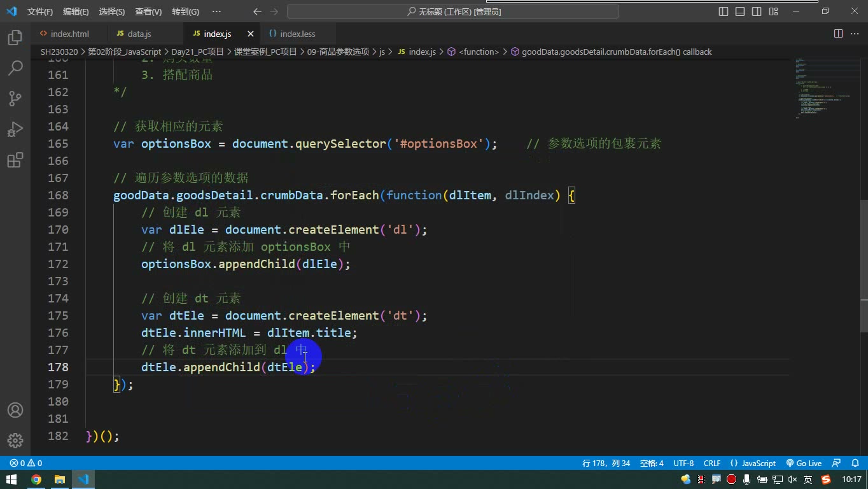Change JavaScript language mode
Screen dimensions: 868x489
(753, 464)
